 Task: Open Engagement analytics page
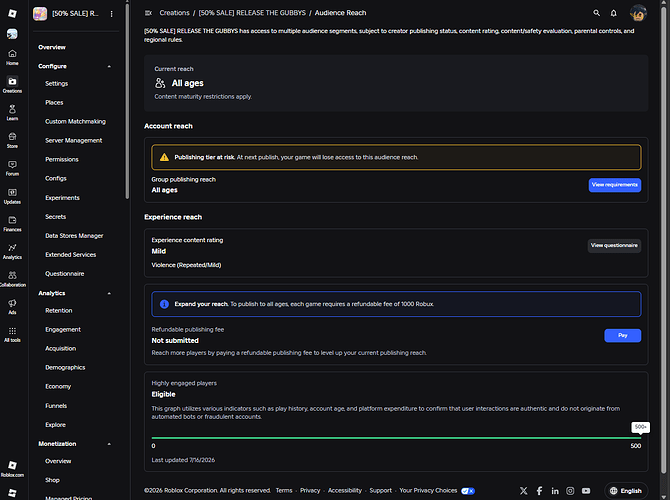point(63,329)
